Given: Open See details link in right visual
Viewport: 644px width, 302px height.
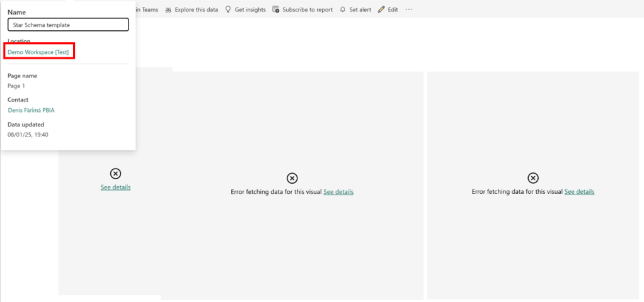Looking at the screenshot, I should (579, 192).
